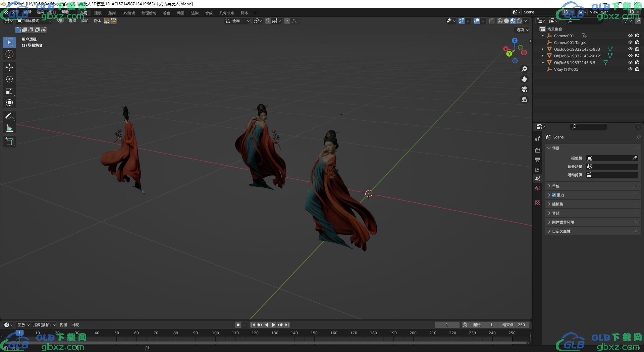Pick the Rotate tool

tap(9, 79)
